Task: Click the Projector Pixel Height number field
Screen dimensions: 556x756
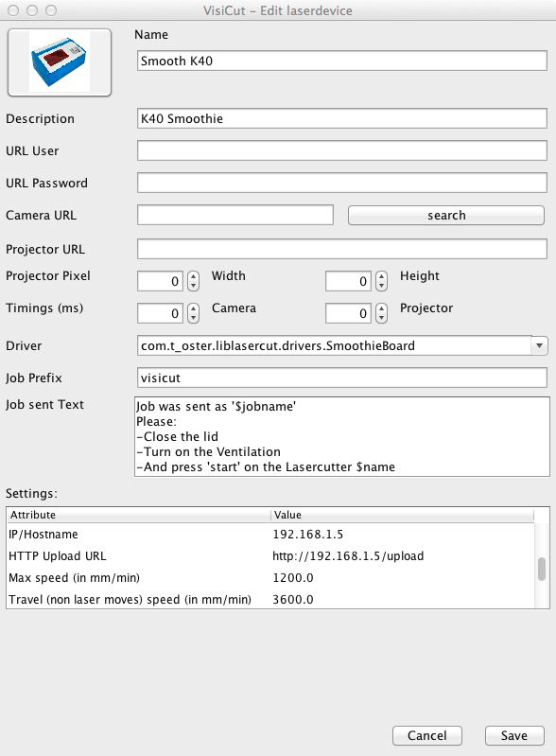Action: (x=348, y=281)
